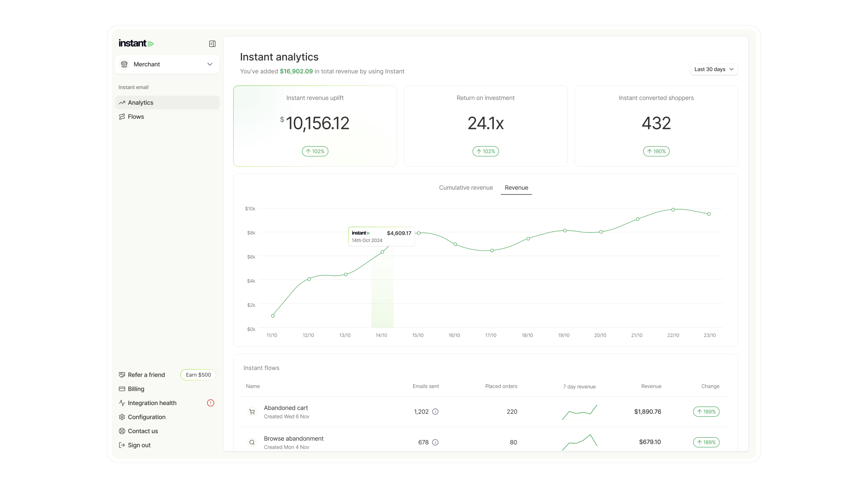Click the Configuration gear icon

pos(122,417)
